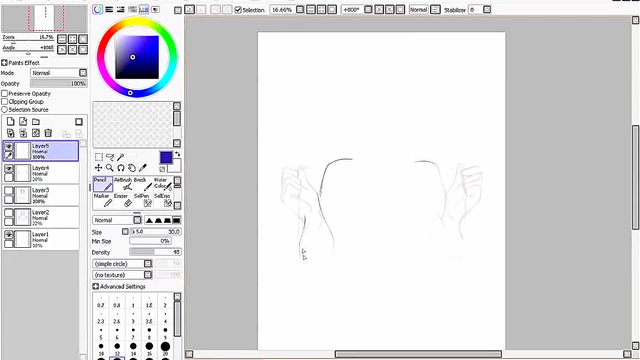Toggle the scratchpad panel icon

[x=156, y=9]
